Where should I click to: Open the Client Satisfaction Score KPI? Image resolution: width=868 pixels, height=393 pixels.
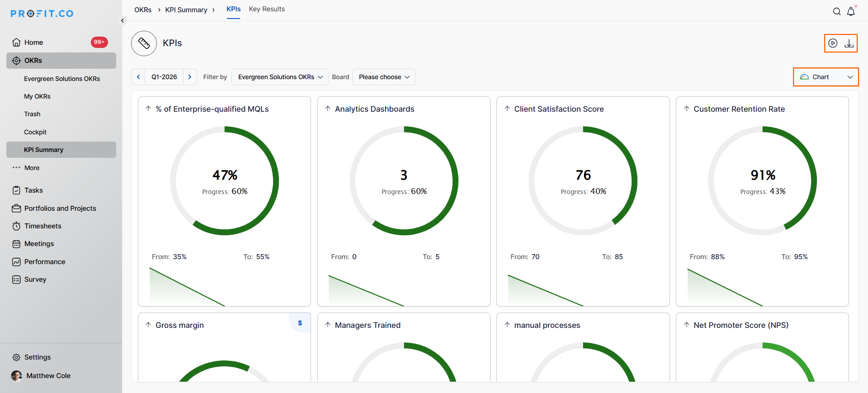coord(559,109)
